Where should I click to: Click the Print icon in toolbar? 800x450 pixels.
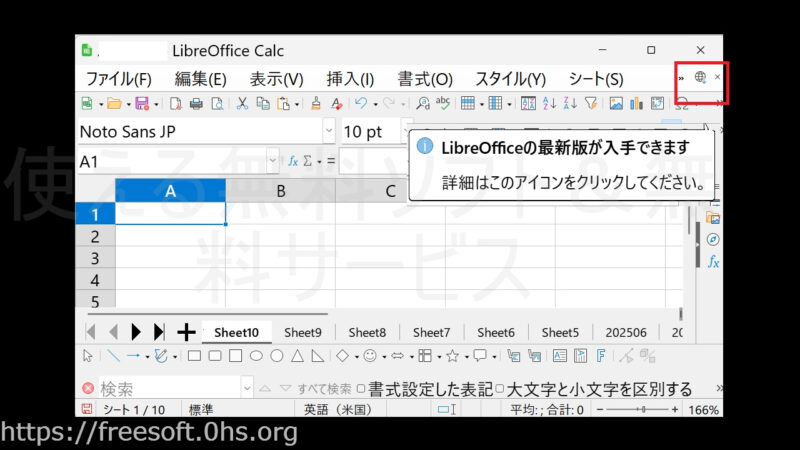pyautogui.click(x=196, y=103)
